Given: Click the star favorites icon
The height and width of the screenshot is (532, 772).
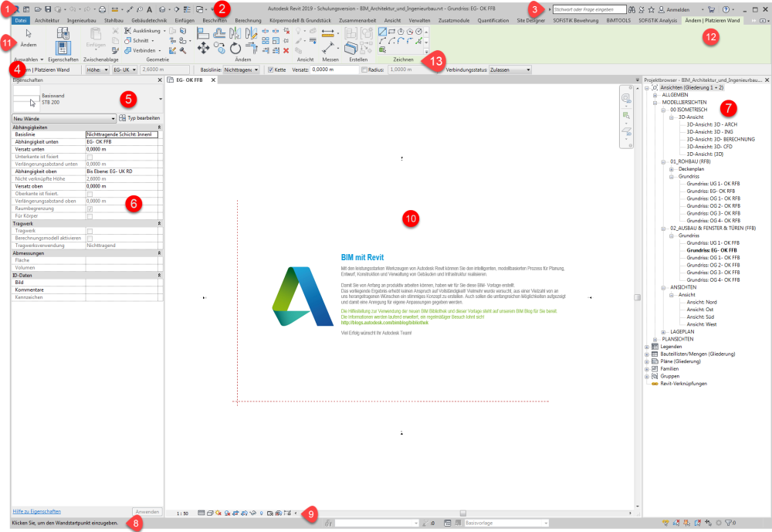Looking at the screenshot, I should (652, 9).
